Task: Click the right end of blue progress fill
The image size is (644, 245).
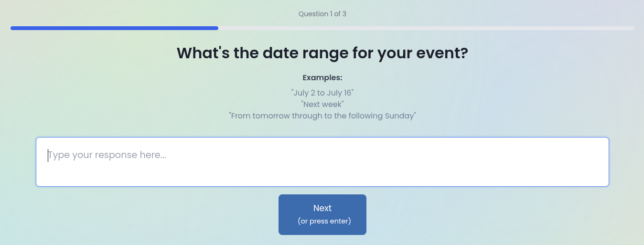Action: pos(216,28)
